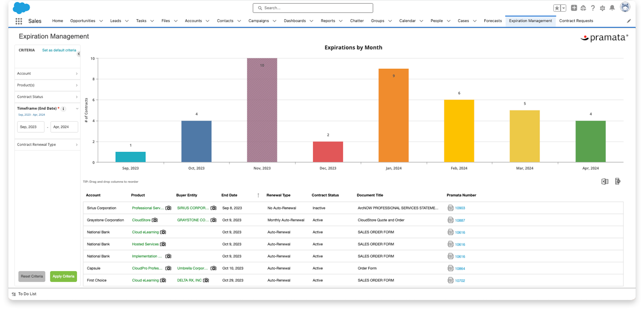Click Set as default criteria link
This screenshot has height=310, width=644.
[59, 50]
